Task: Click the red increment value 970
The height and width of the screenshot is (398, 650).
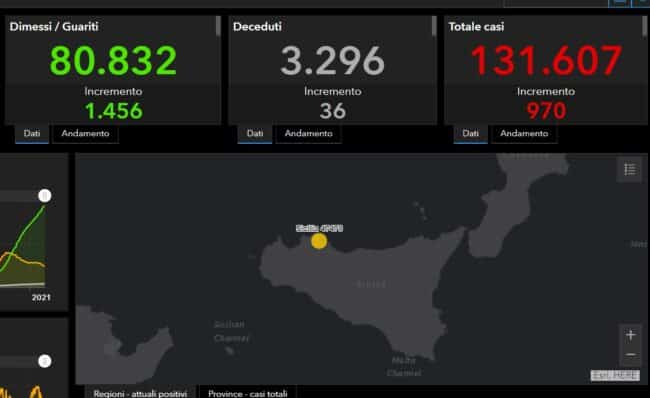Action: click(x=546, y=111)
